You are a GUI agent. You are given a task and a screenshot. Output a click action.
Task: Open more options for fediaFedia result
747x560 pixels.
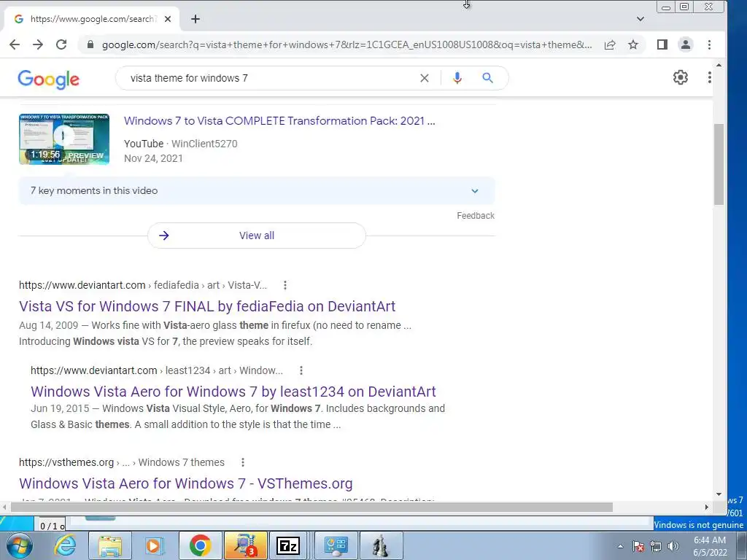pyautogui.click(x=285, y=285)
